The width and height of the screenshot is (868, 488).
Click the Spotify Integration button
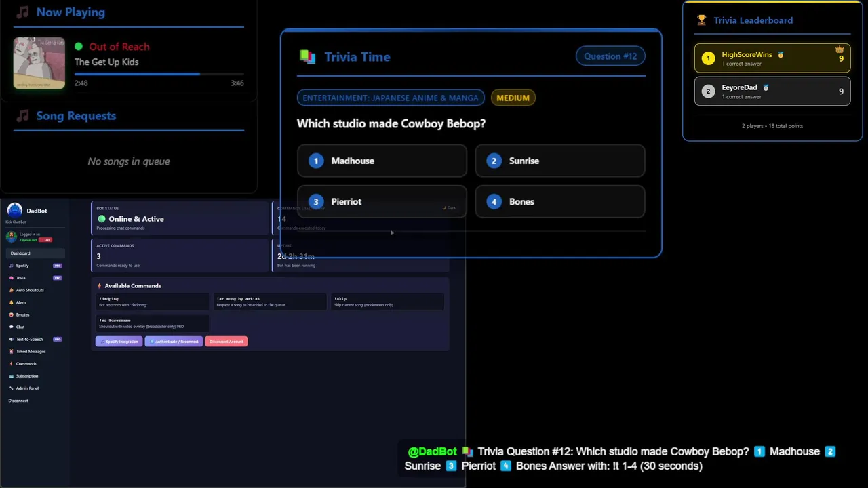tap(119, 342)
